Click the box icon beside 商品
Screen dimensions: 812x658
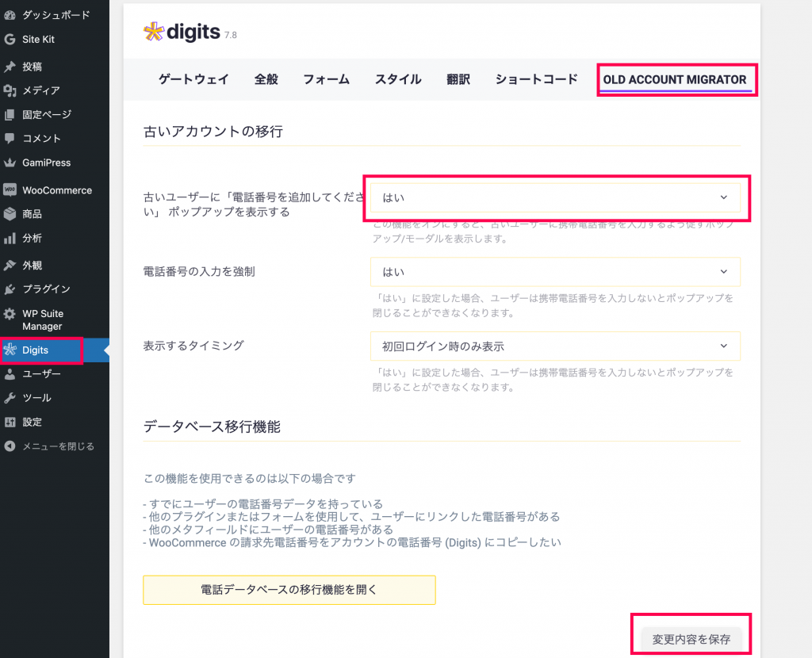10,214
